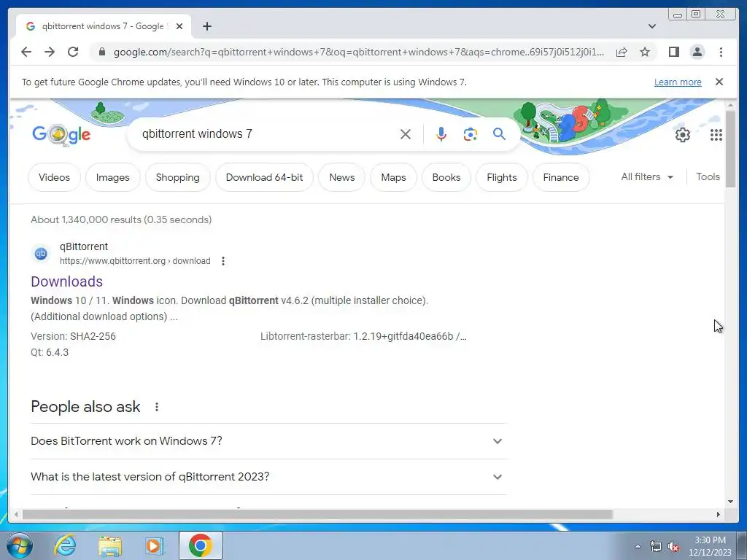This screenshot has width=747, height=560.
Task: Switch to Images results
Action: (113, 177)
